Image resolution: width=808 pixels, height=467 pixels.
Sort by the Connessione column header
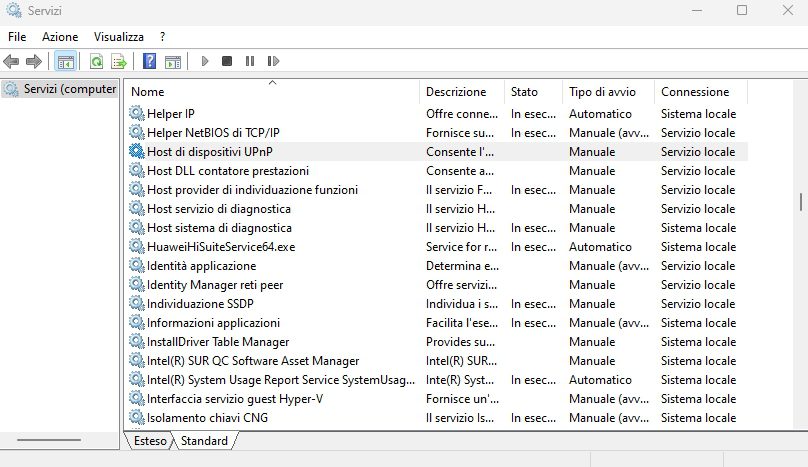pos(701,92)
